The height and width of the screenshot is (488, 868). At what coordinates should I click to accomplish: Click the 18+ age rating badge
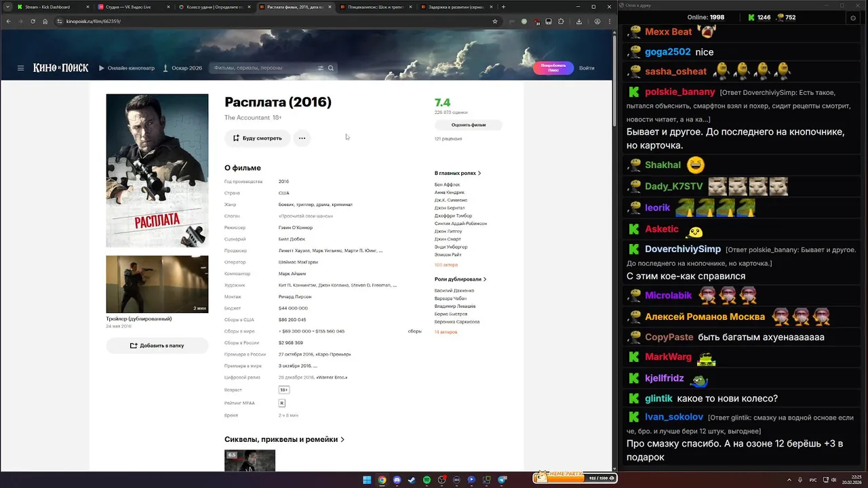click(283, 390)
